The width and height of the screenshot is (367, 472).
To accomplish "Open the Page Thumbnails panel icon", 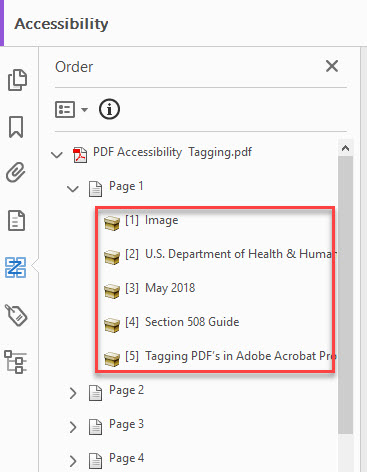I will tap(17, 80).
